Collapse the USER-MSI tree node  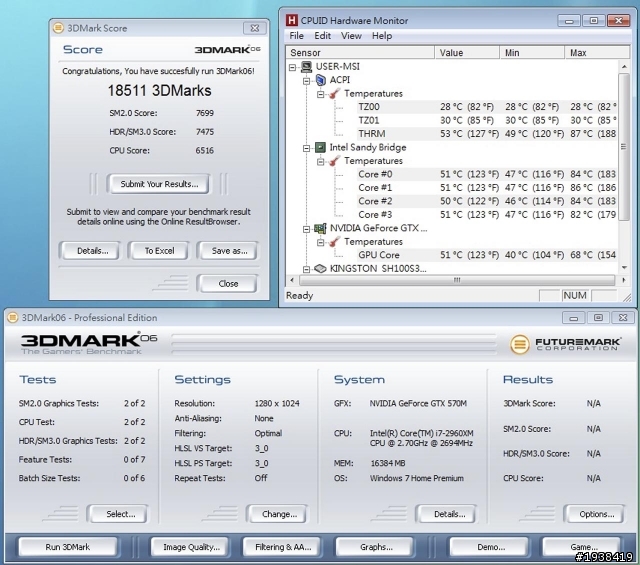pyautogui.click(x=292, y=67)
